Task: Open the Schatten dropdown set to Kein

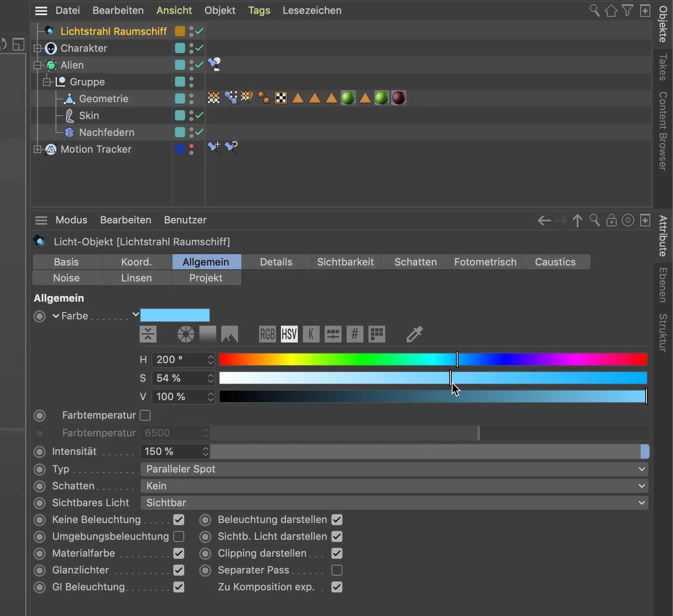Action: [394, 486]
